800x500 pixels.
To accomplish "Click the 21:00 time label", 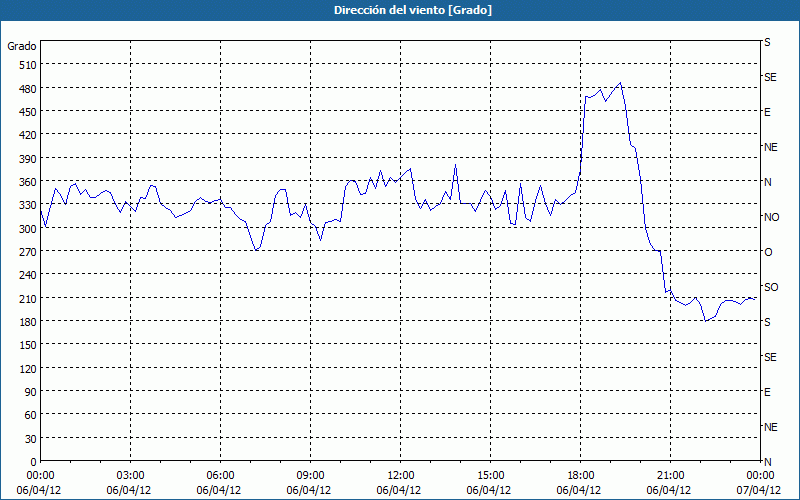I will [670, 476].
